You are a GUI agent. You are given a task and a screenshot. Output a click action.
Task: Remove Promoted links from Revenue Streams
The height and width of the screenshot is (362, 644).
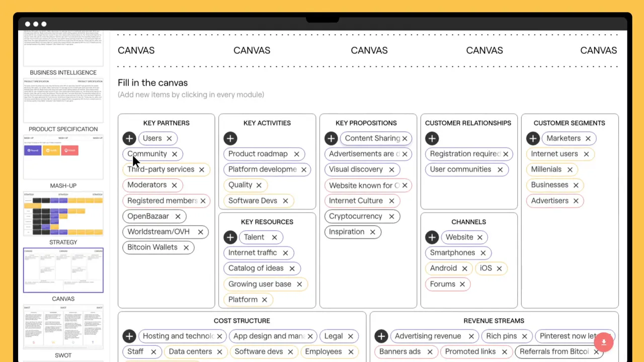[504, 351]
